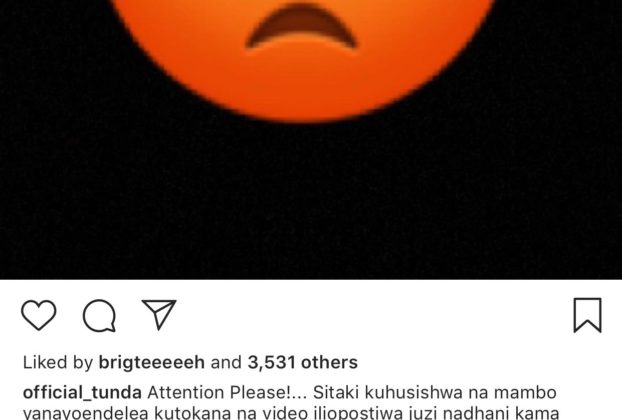Select the caption line starting "yanayoendelea kutokana"
Screen dimensions: 622x420
click(x=291, y=413)
